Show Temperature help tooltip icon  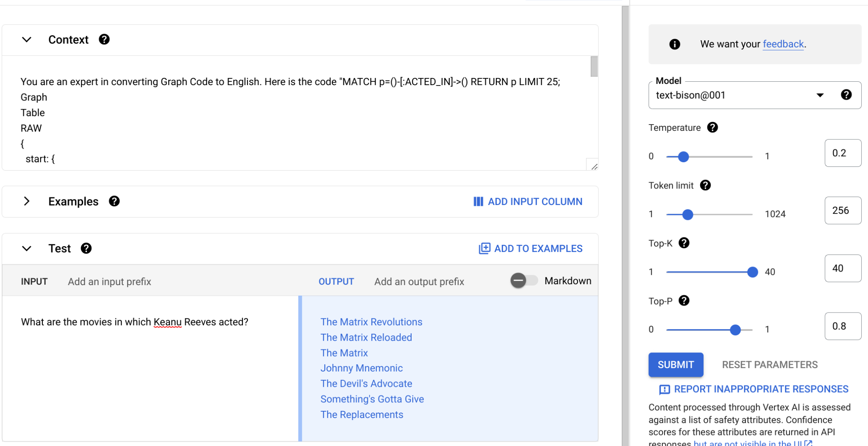click(712, 127)
